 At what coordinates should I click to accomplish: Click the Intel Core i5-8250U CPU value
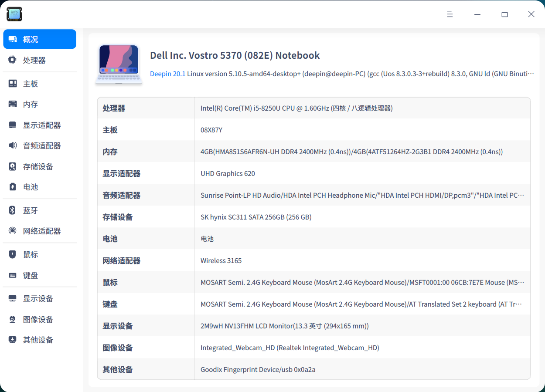coord(296,108)
